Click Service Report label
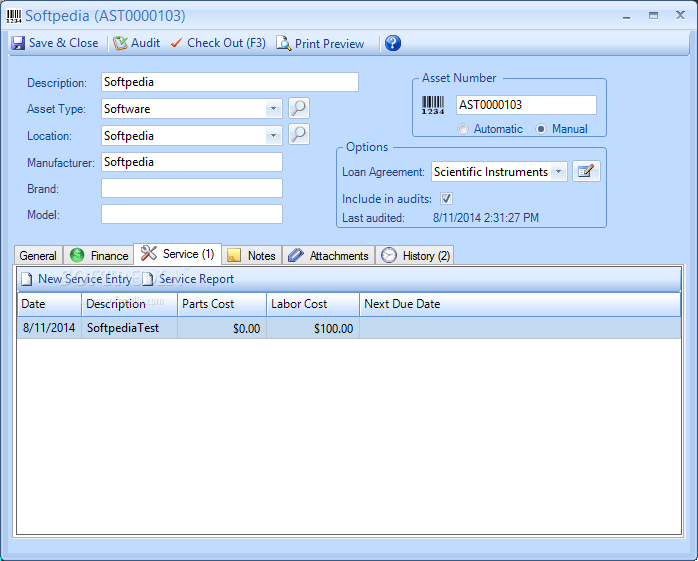698x561 pixels. click(x=196, y=279)
